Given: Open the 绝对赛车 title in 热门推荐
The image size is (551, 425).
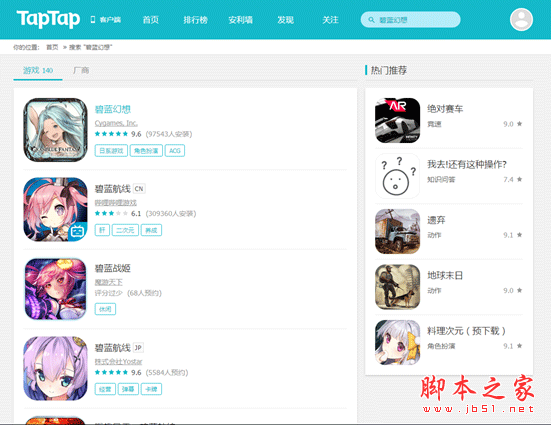Looking at the screenshot, I should (445, 109).
